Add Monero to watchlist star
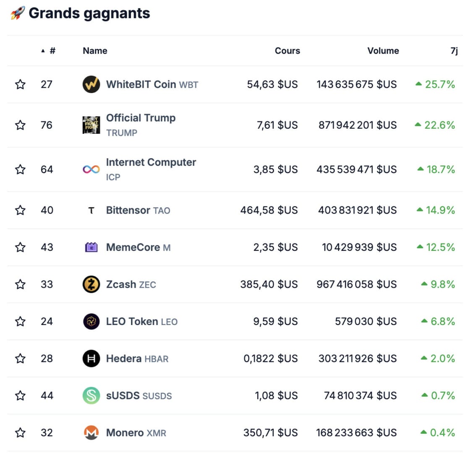Screen dimensions: 476x453 click(x=20, y=432)
